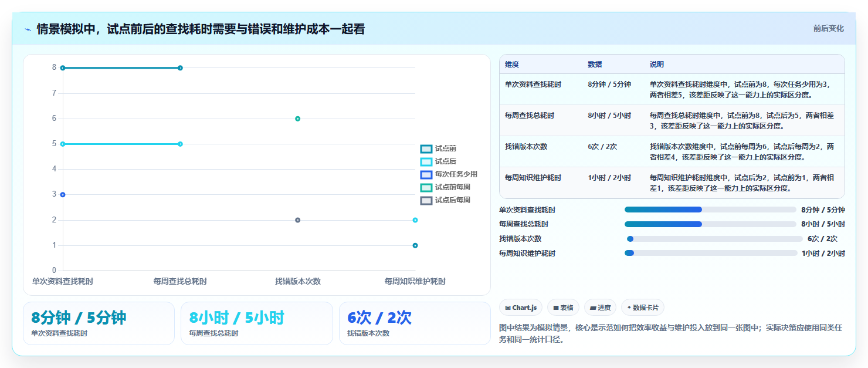Select the green 试点前每周 point at value 6

tap(297, 119)
